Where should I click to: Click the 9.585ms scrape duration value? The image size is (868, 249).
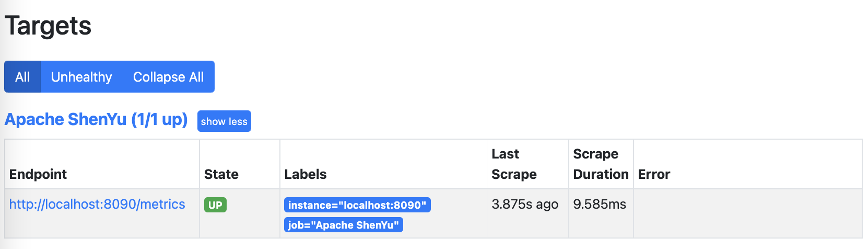pyautogui.click(x=600, y=205)
